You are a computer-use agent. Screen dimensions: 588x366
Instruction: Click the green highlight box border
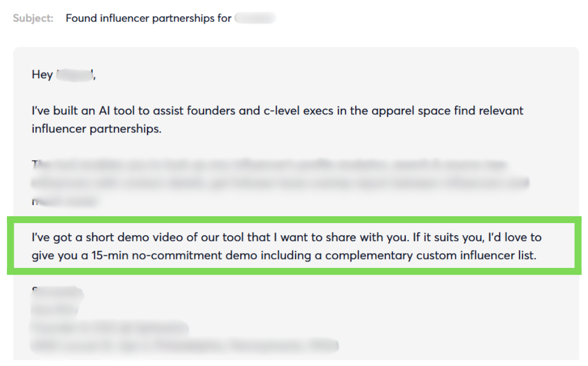294,219
